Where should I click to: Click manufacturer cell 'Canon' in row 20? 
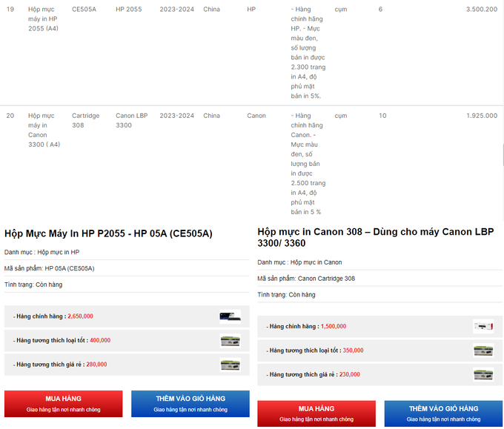pyautogui.click(x=256, y=116)
